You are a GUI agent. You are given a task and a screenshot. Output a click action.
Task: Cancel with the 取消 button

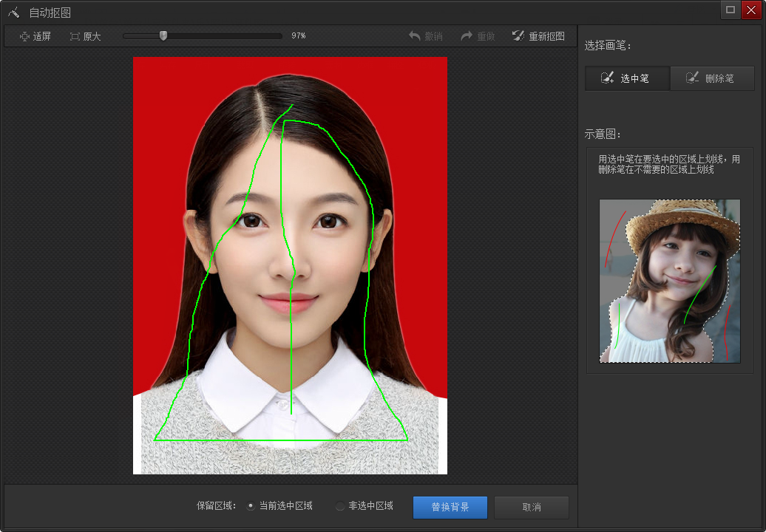coord(532,507)
